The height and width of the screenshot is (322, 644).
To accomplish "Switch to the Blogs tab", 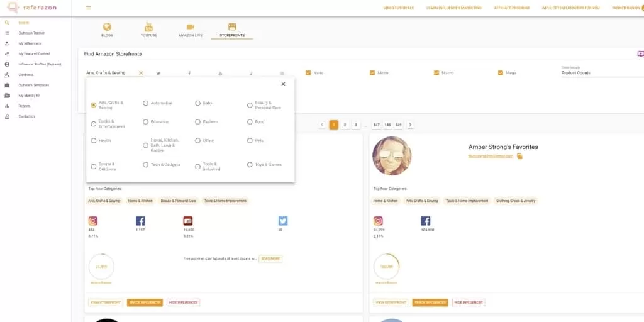I will tap(107, 30).
